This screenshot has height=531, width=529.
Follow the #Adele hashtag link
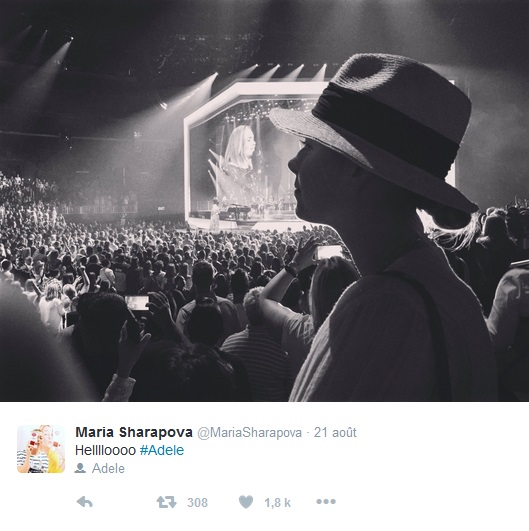tap(162, 450)
